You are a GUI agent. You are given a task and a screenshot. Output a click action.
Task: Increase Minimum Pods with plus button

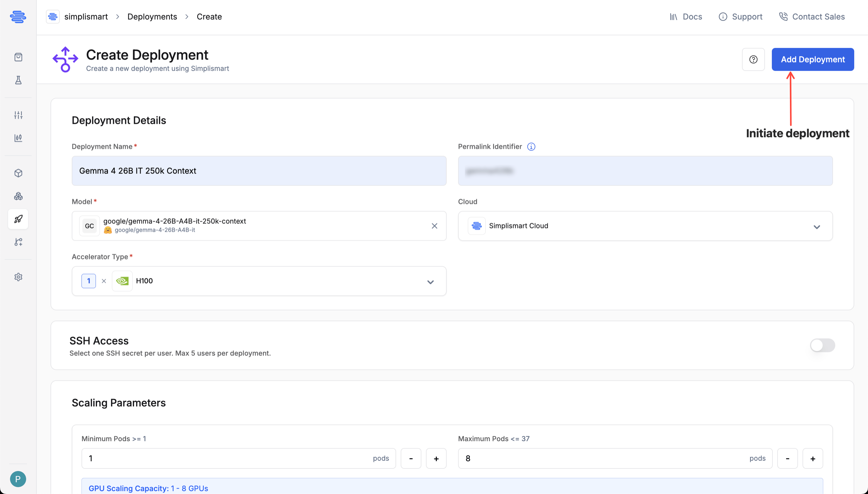(436, 458)
